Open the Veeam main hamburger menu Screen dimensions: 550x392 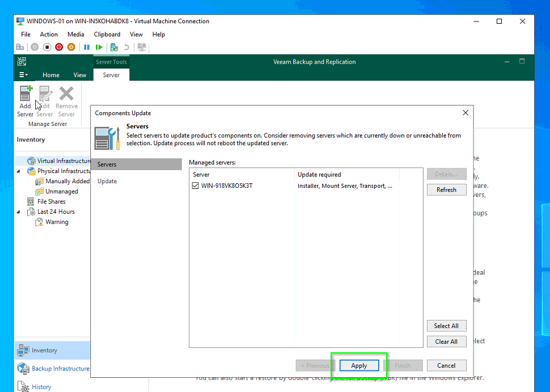point(23,75)
